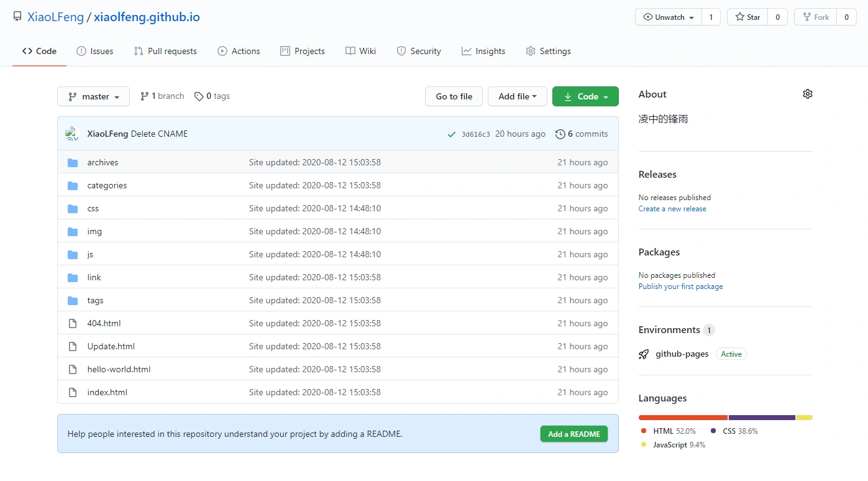
Task: Click the star count next to Star
Action: [778, 17]
